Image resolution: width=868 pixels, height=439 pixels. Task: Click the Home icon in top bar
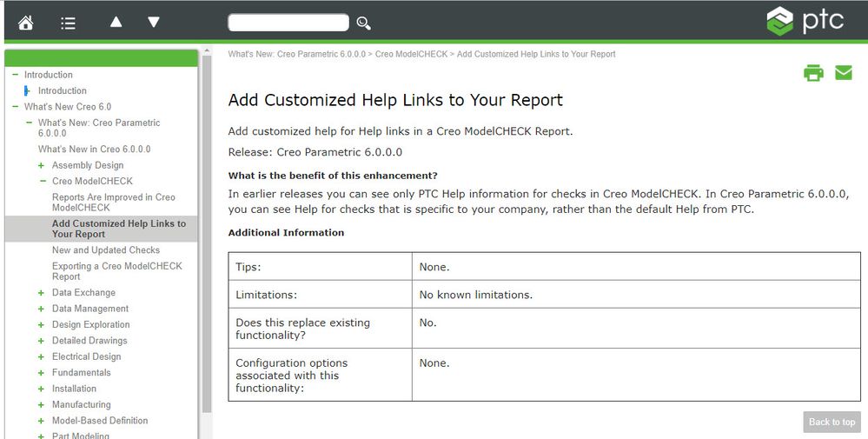(x=25, y=23)
